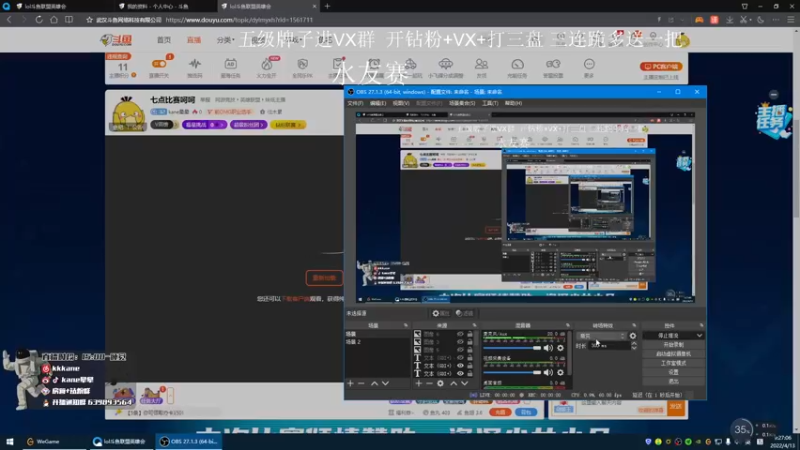Adjust the microphone/Aux volume slider
Screen dimensions: 800x450
point(512,348)
